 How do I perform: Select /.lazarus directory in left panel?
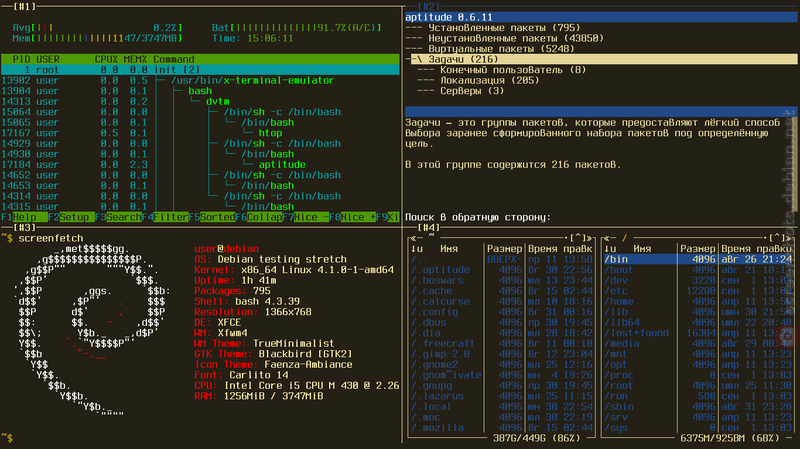click(x=502, y=396)
